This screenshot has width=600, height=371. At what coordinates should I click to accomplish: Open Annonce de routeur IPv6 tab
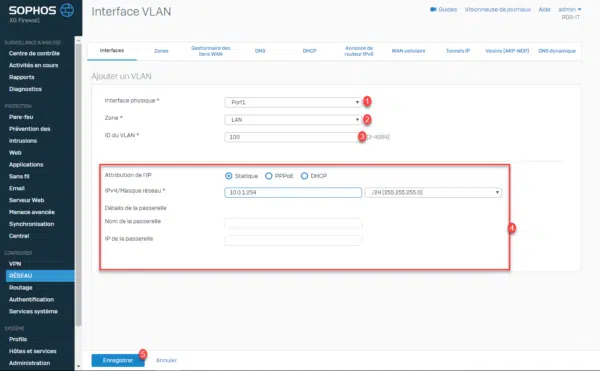click(x=359, y=51)
